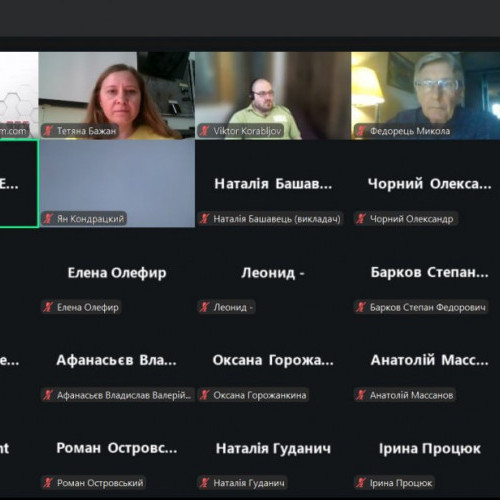The height and width of the screenshot is (500, 500).
Task: Click muted mic icon beside Наталія Башавець
Action: pyautogui.click(x=204, y=219)
